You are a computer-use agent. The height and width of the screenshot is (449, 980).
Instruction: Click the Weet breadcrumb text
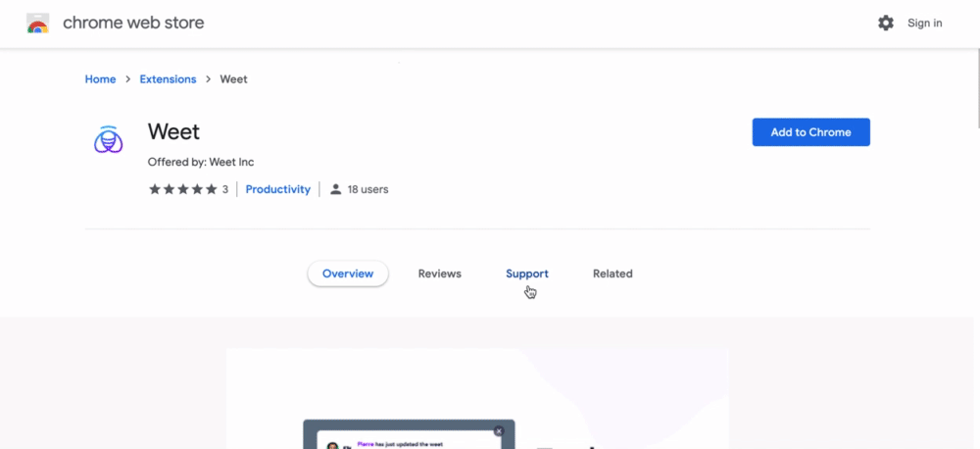tap(234, 79)
